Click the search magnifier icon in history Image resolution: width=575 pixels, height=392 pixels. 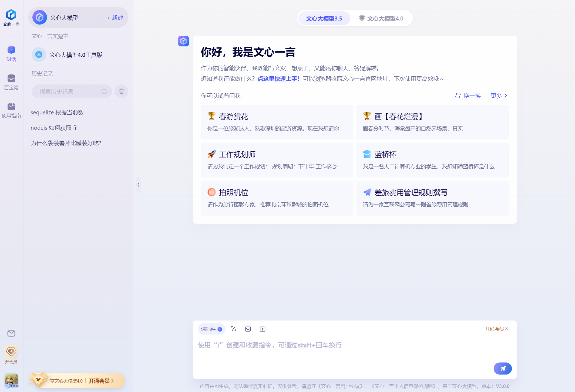point(104,91)
